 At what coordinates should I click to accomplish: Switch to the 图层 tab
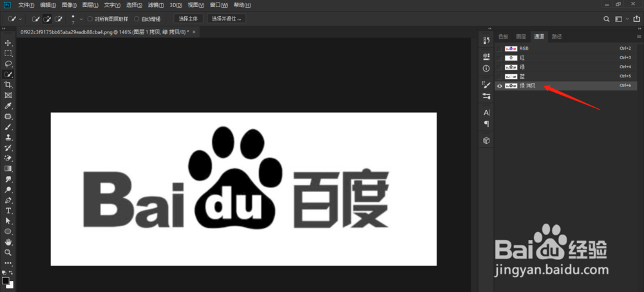tap(521, 37)
